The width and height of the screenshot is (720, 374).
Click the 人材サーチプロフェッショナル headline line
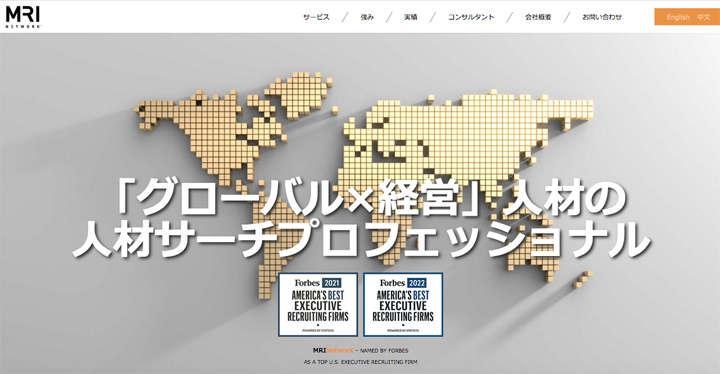tap(361, 239)
